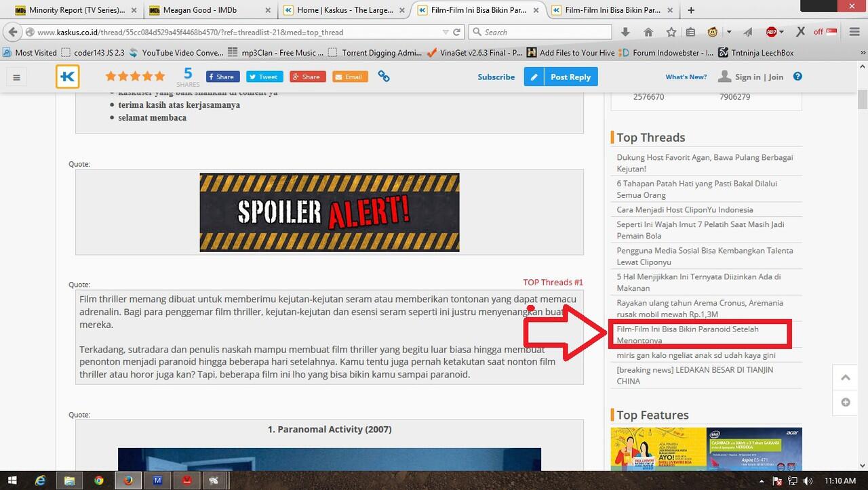The height and width of the screenshot is (490, 868).
Task: Open the 'miris gan kalo ngeliat anak sd' thread
Action: point(696,355)
